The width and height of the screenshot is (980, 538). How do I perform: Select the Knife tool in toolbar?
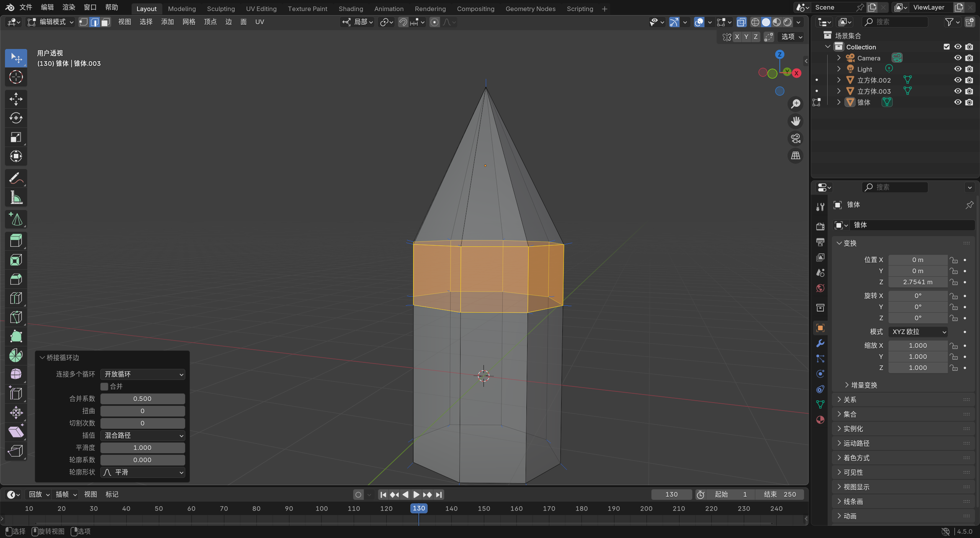tap(16, 317)
